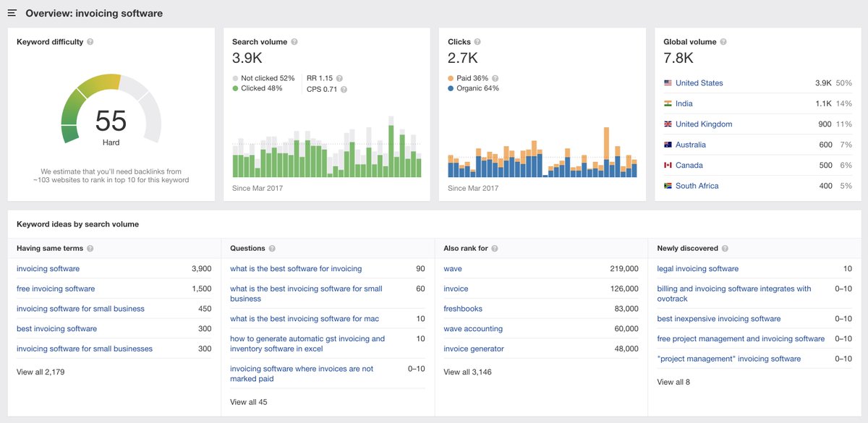Click help icon beside Having same terms
This screenshot has height=423, width=868.
(90, 249)
